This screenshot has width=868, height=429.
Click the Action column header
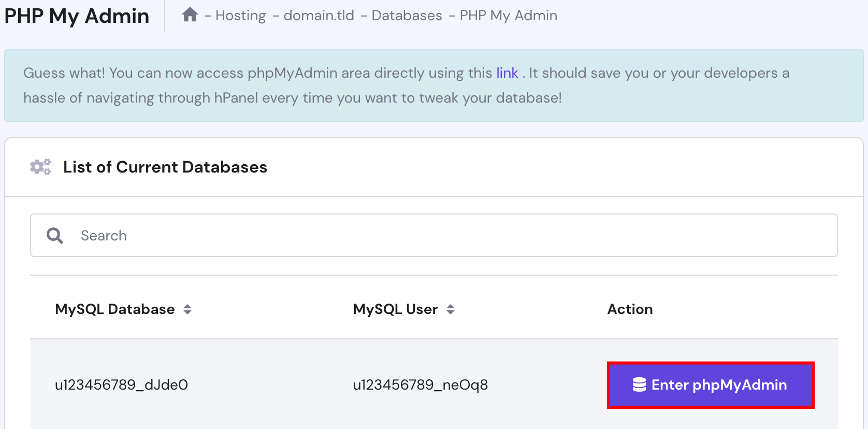[x=630, y=309]
